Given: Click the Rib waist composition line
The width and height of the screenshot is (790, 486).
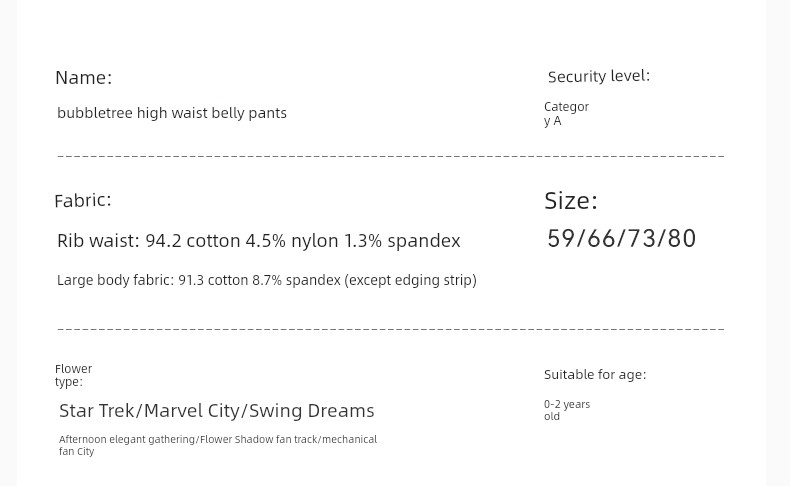Looking at the screenshot, I should 258,241.
